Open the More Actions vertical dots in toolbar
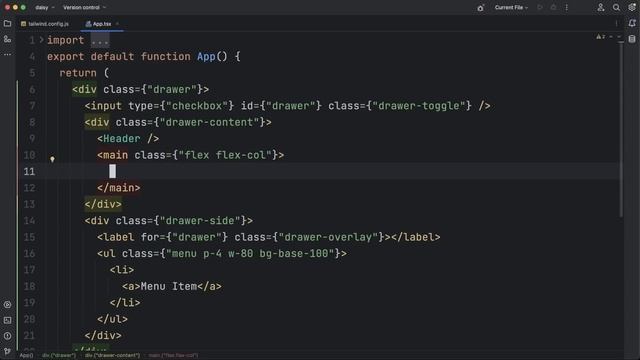The height and width of the screenshot is (360, 640). pyautogui.click(x=567, y=7)
